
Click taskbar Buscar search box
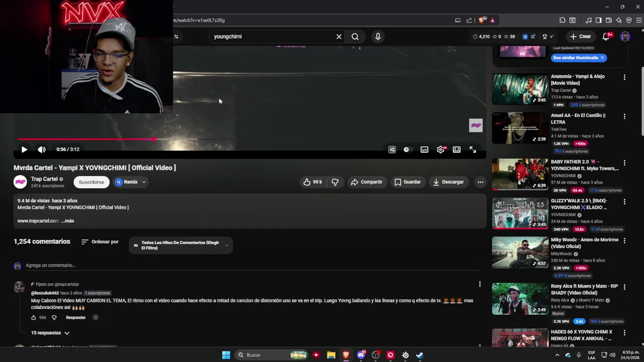click(x=272, y=355)
